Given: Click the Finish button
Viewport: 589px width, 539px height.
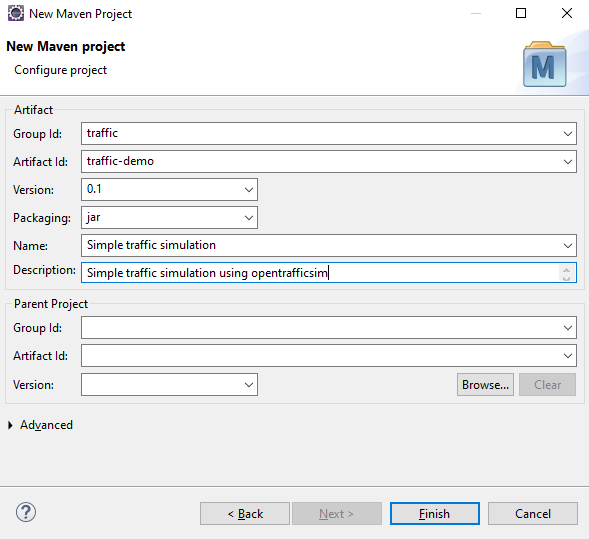Looking at the screenshot, I should (x=435, y=513).
